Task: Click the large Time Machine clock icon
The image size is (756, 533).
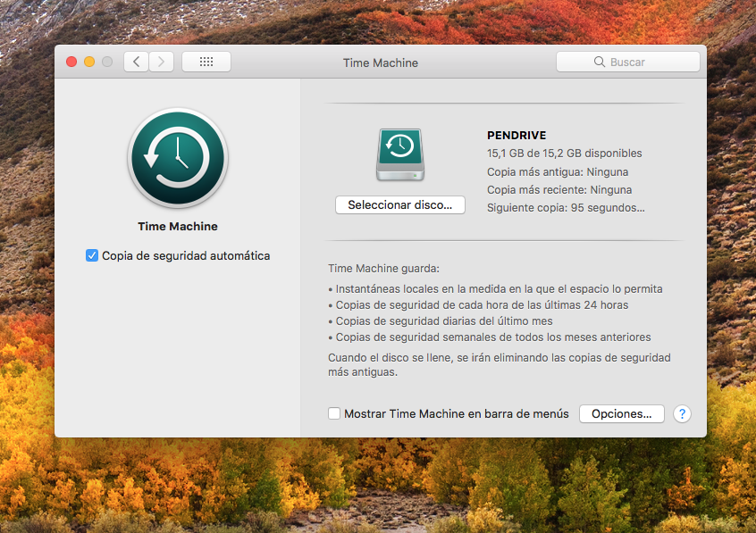Action: pyautogui.click(x=178, y=159)
